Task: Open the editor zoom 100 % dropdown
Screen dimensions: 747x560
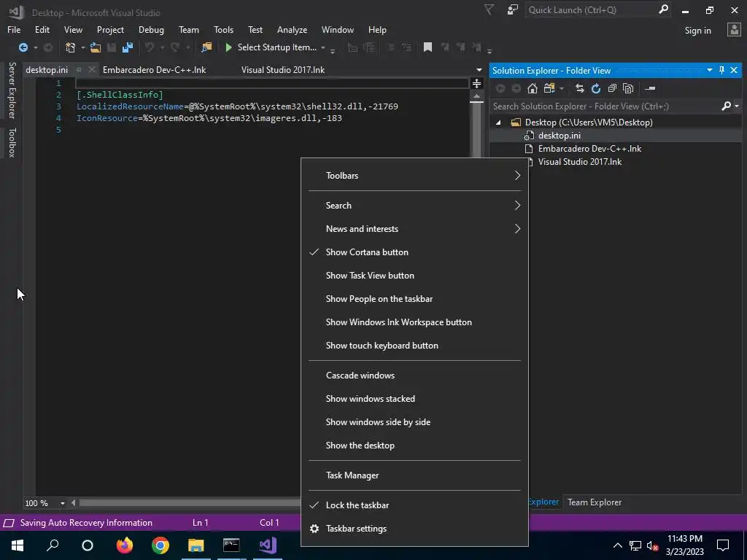Action: pos(63,503)
